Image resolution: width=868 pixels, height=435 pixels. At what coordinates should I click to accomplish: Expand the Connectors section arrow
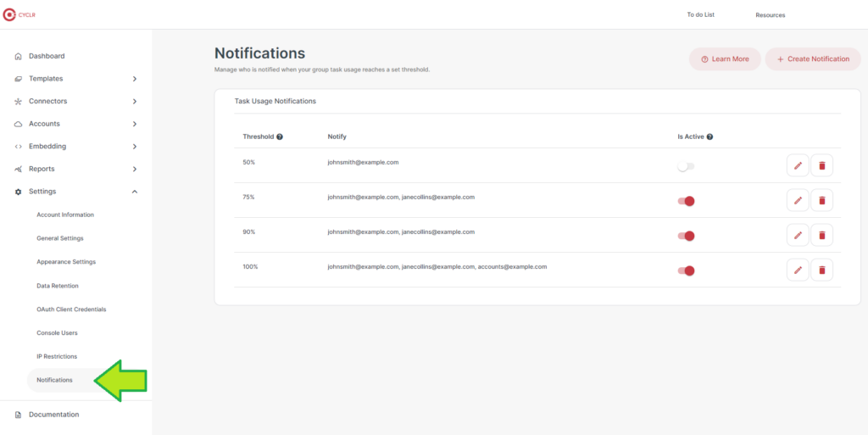click(135, 101)
